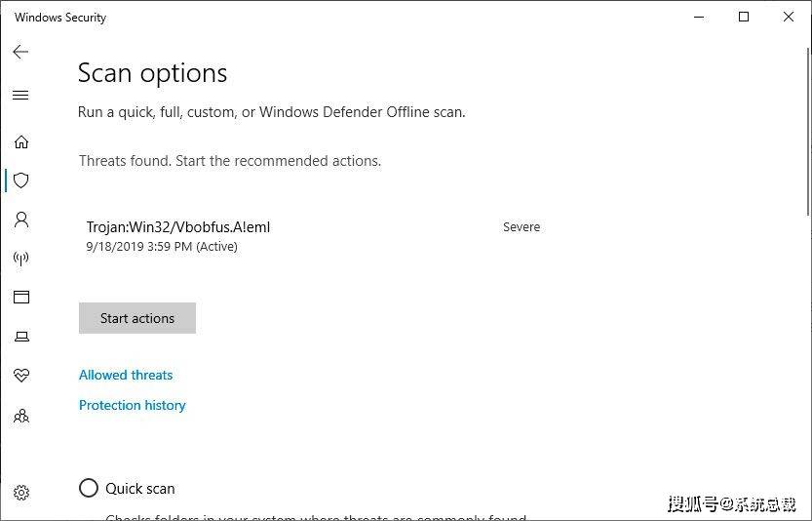The height and width of the screenshot is (521, 812).
Task: Click the Scan options heading
Action: coord(152,73)
